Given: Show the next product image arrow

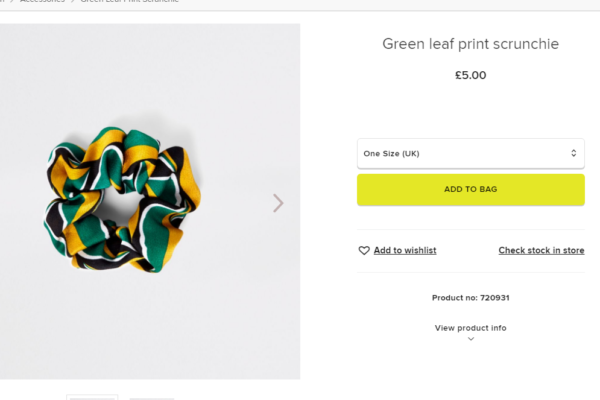Looking at the screenshot, I should pyautogui.click(x=278, y=203).
